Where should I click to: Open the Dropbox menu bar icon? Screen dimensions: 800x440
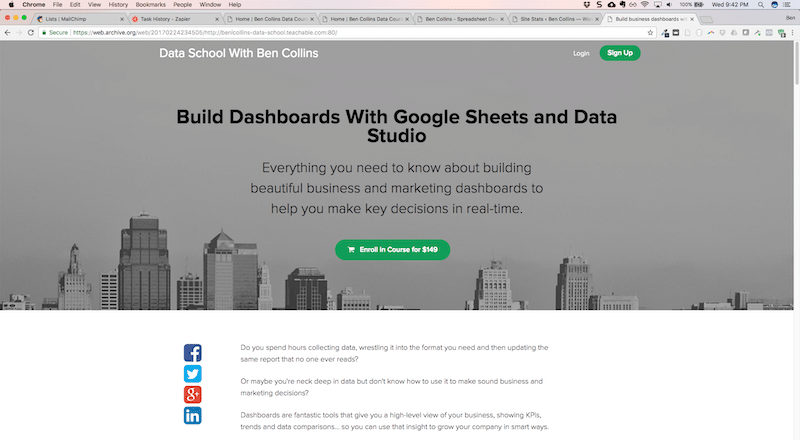587,4
